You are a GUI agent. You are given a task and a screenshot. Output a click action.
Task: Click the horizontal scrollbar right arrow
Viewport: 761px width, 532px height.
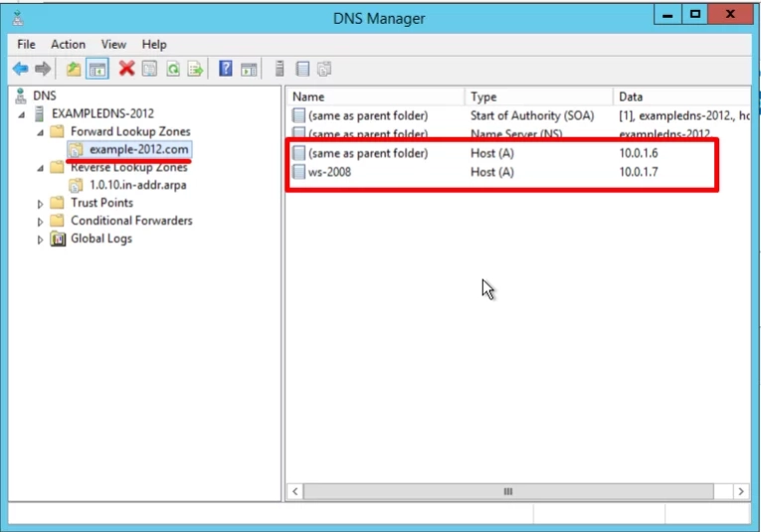(x=741, y=491)
